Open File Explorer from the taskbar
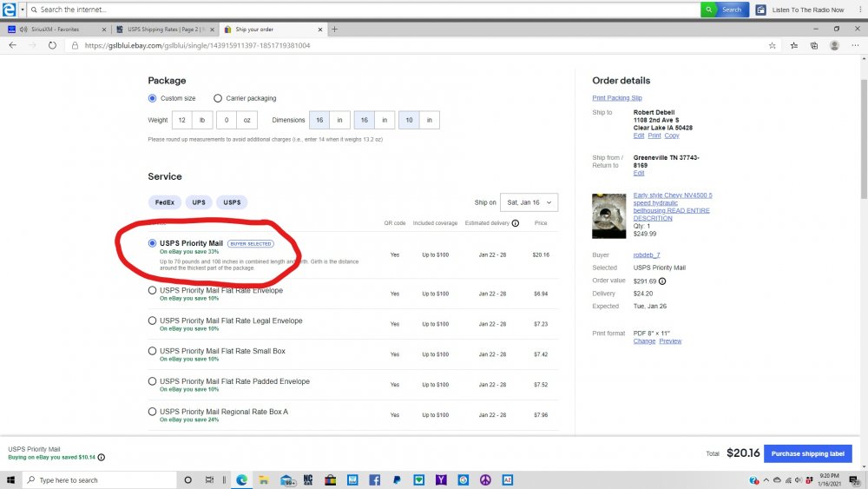Image resolution: width=868 pixels, height=489 pixels. (x=264, y=480)
